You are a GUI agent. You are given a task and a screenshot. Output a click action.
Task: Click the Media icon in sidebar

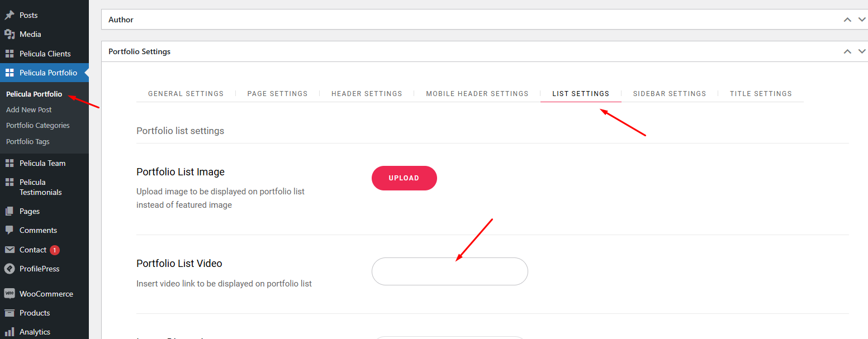tap(10, 34)
